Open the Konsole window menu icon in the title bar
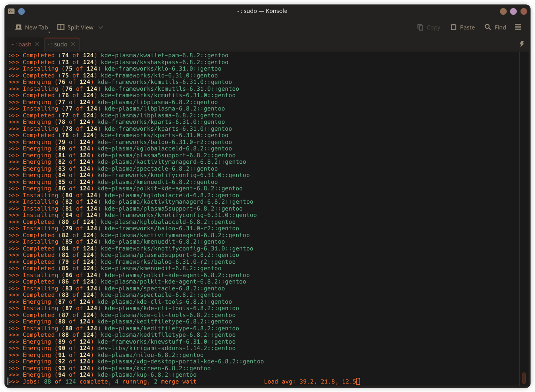The image size is (535, 392). pyautogui.click(x=11, y=11)
